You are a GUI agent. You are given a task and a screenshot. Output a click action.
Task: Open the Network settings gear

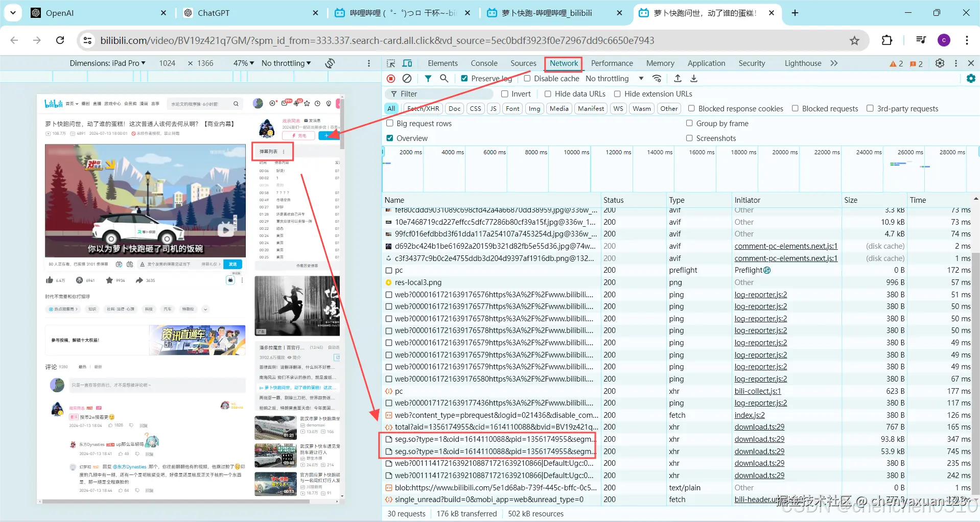pyautogui.click(x=971, y=79)
